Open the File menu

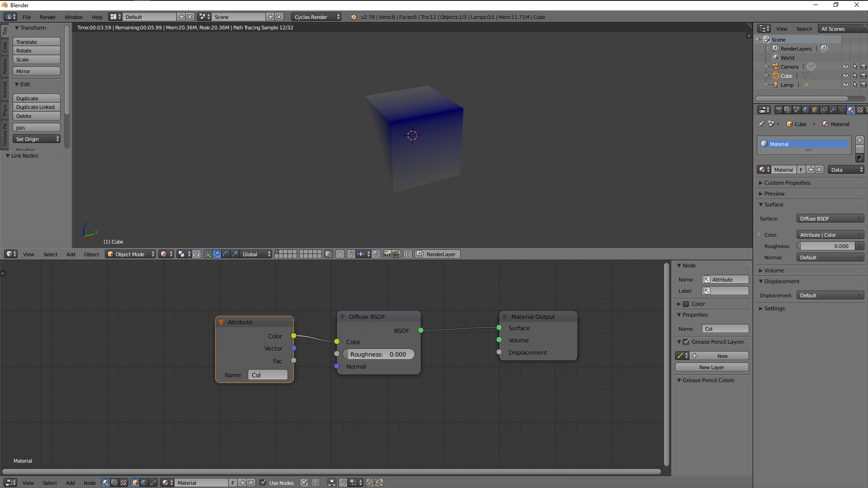tap(27, 17)
